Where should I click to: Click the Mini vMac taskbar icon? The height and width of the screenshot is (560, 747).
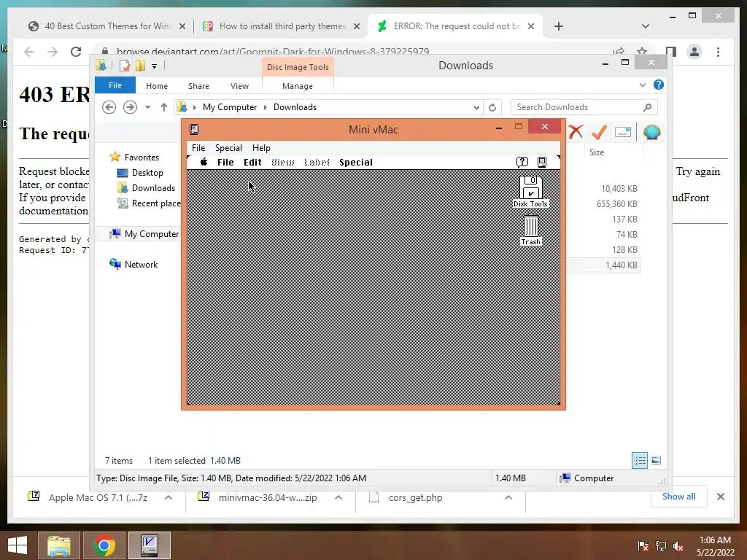(x=149, y=545)
